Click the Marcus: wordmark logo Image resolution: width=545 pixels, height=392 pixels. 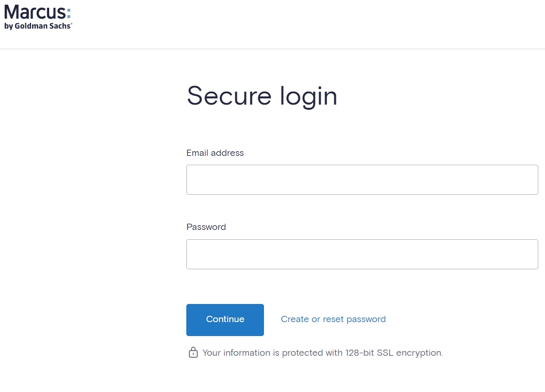[34, 12]
